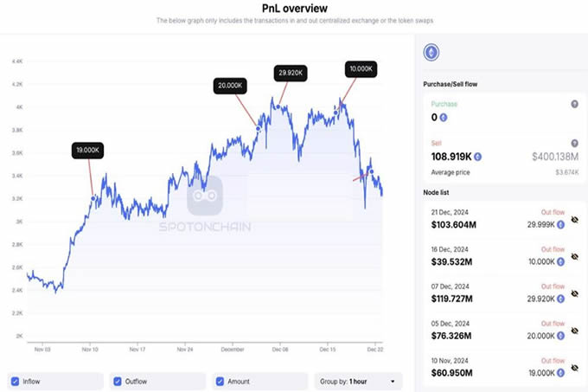
Task: Click the Spotonchain watermark logo on chart
Action: click(x=206, y=198)
